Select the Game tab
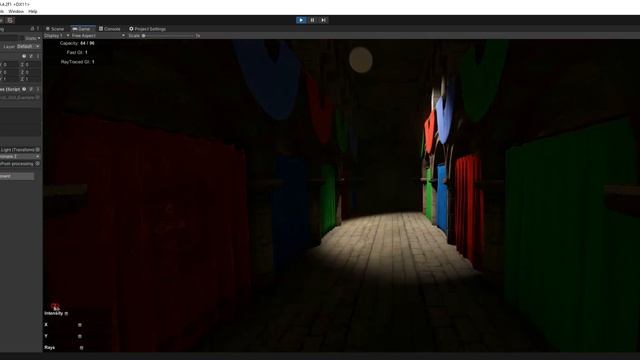The image size is (640, 360). [x=82, y=29]
